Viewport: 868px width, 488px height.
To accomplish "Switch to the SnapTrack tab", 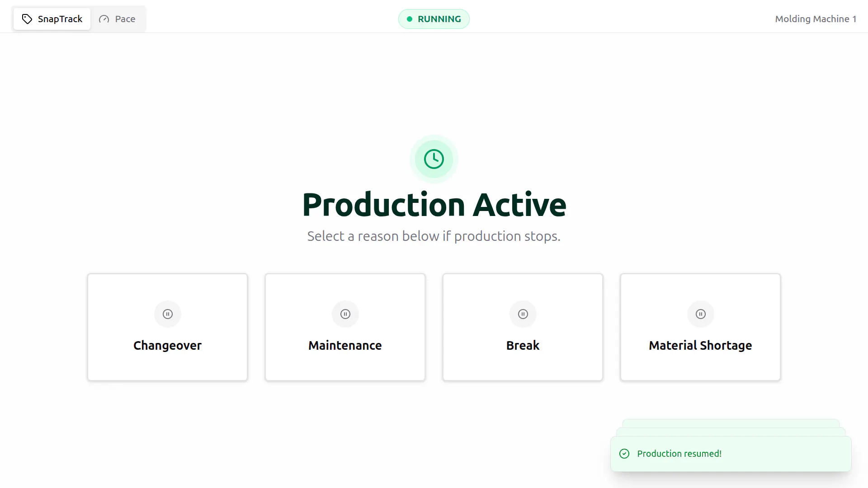I will pyautogui.click(x=52, y=19).
